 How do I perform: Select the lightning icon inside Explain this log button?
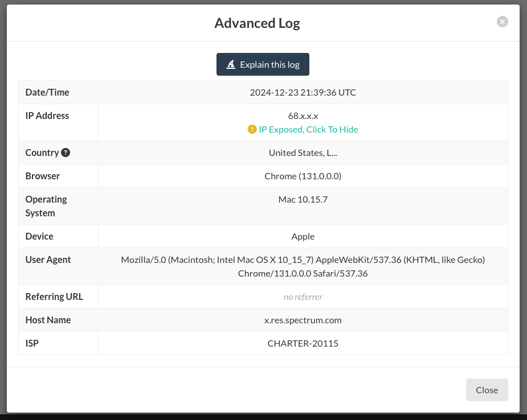click(230, 64)
